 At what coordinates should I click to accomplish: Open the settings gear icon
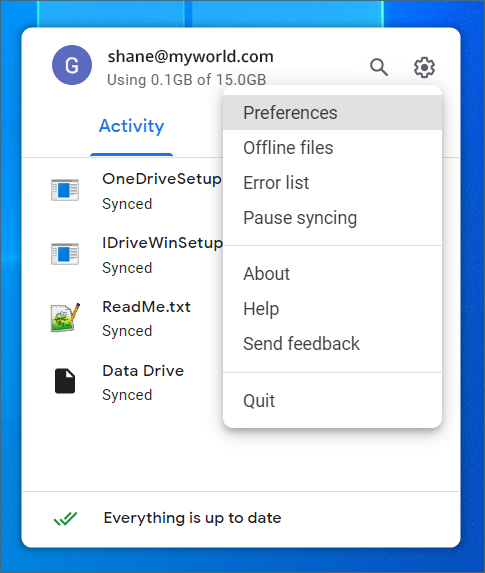pyautogui.click(x=424, y=67)
